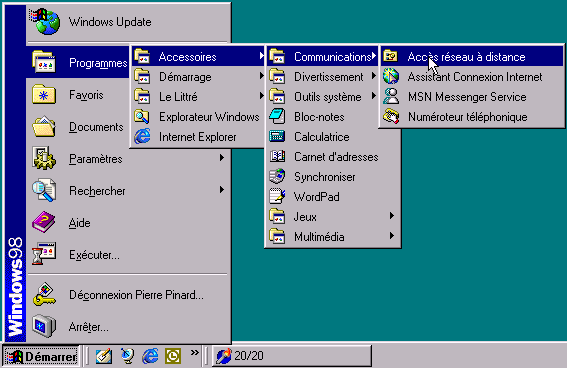The height and width of the screenshot is (368, 567).
Task: Open the Programmes menu entry
Action: [x=78, y=62]
